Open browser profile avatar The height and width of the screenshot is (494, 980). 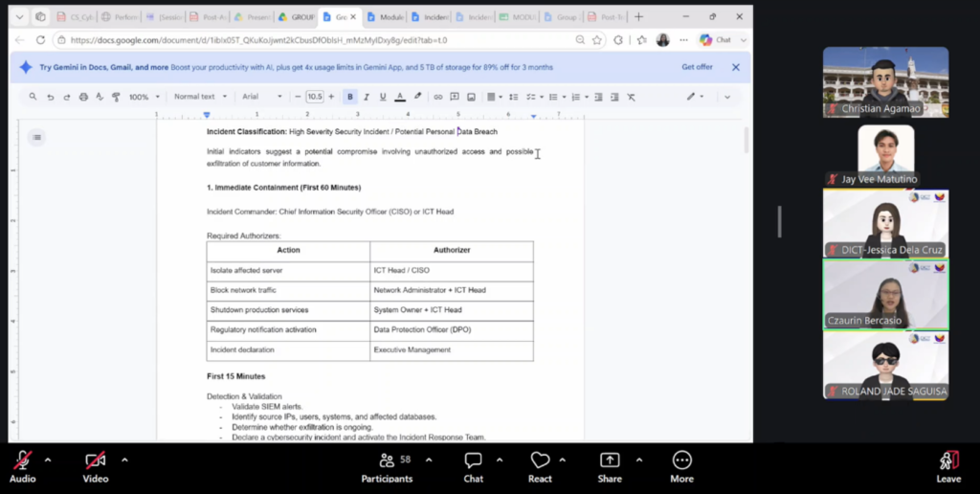662,40
